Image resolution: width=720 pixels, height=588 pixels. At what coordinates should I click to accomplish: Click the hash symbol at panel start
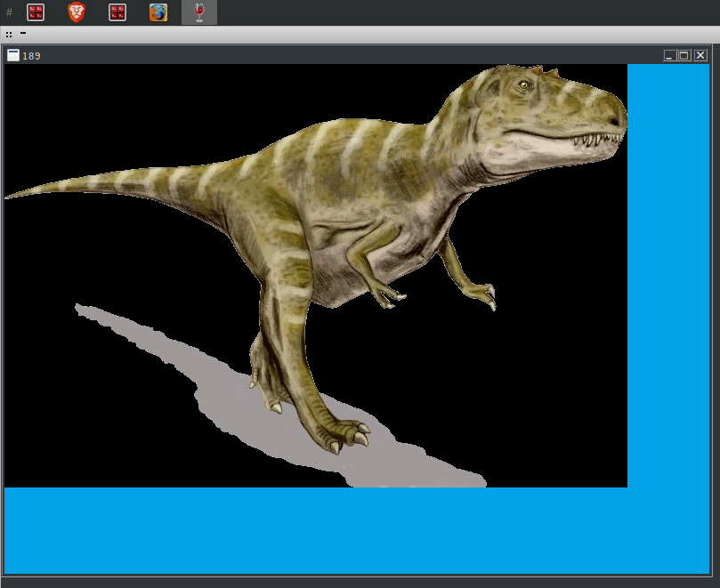[x=9, y=12]
